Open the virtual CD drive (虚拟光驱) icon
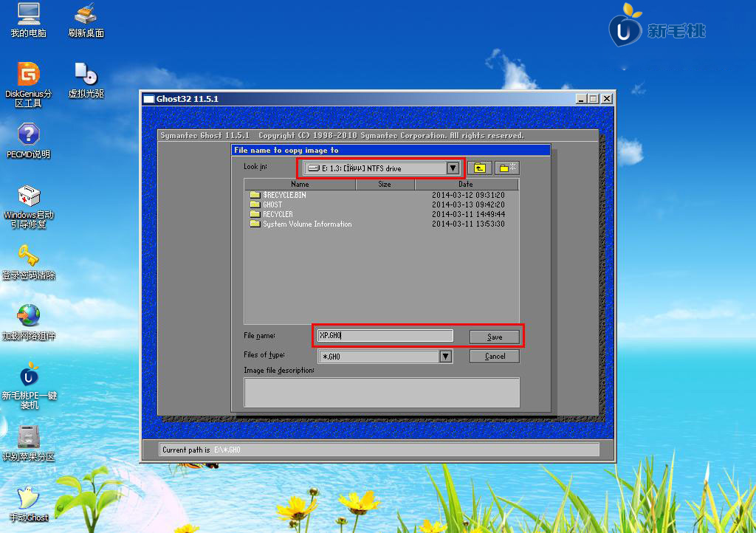Image resolution: width=756 pixels, height=533 pixels. click(x=86, y=80)
